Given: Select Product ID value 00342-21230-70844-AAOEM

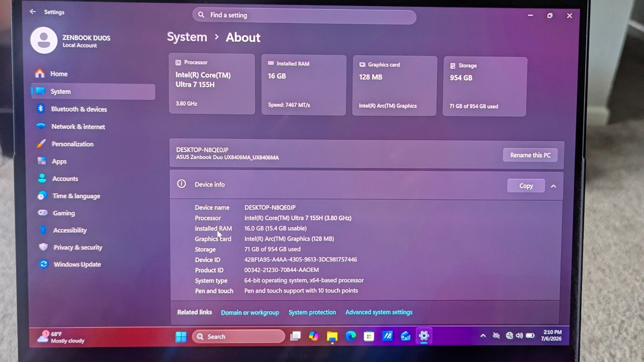Looking at the screenshot, I should tap(281, 270).
